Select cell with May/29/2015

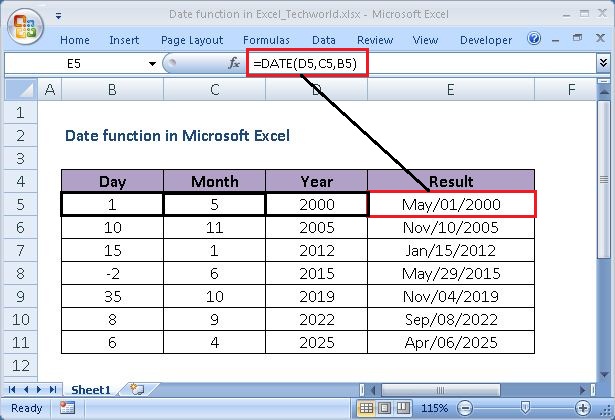point(451,273)
